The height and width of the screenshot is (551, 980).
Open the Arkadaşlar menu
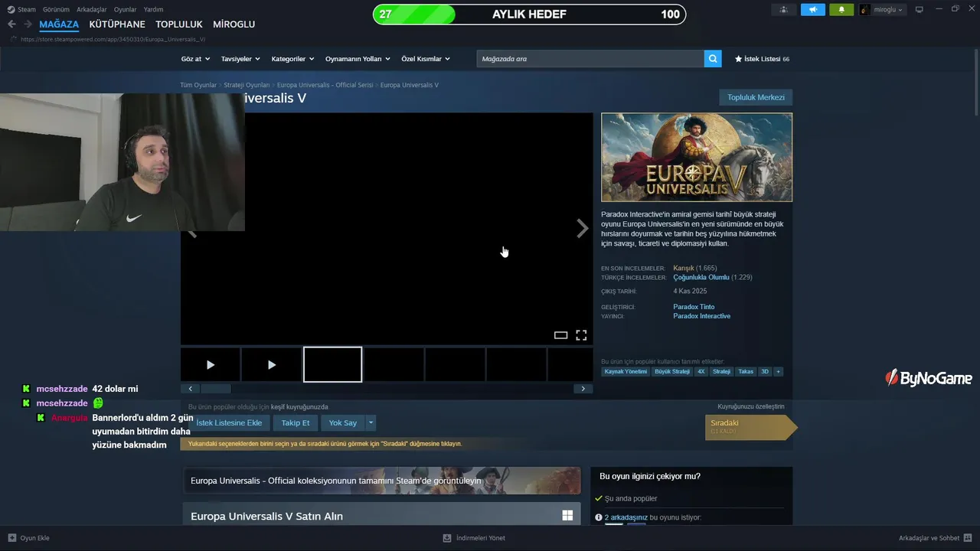tap(92, 9)
